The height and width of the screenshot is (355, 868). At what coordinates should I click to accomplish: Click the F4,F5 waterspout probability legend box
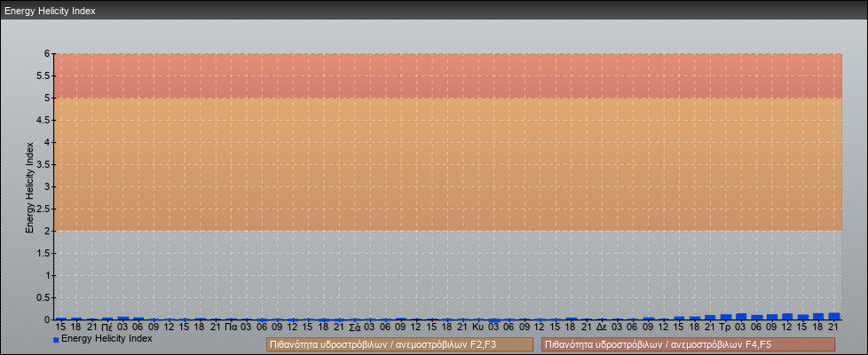click(x=688, y=344)
